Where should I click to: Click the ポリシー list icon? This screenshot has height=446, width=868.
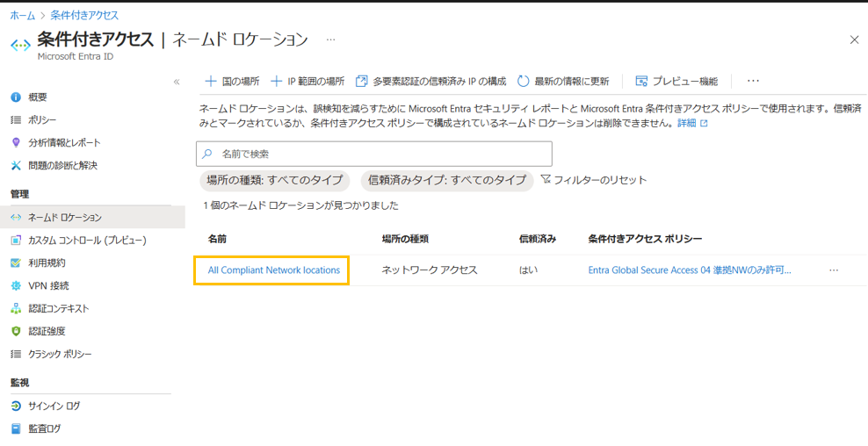tap(16, 120)
